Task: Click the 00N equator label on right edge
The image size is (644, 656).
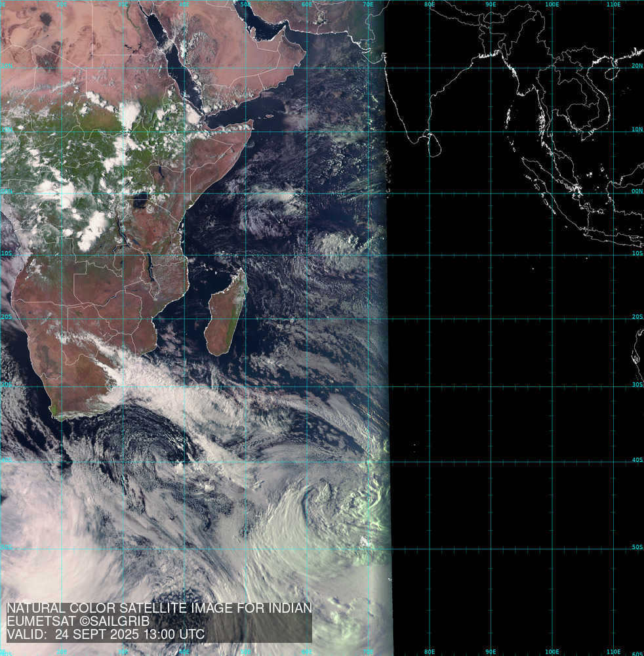Action: click(x=637, y=192)
